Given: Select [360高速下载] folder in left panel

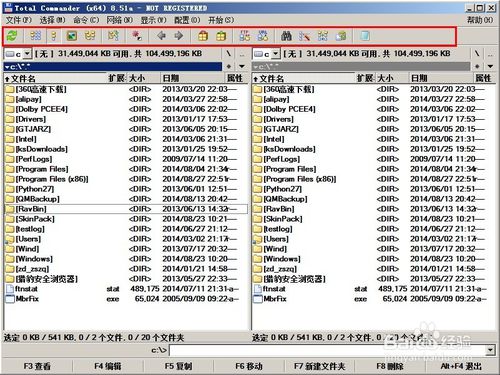Looking at the screenshot, I should coord(126,89).
